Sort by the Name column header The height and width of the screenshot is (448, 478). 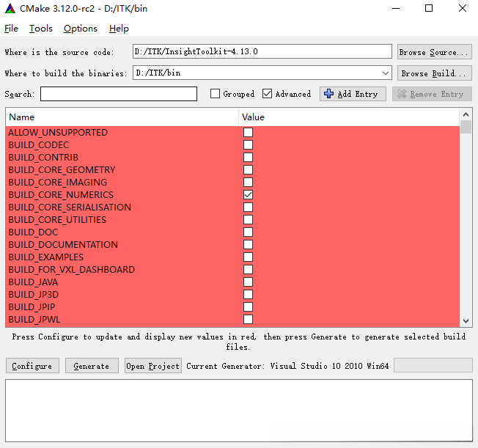coord(122,117)
